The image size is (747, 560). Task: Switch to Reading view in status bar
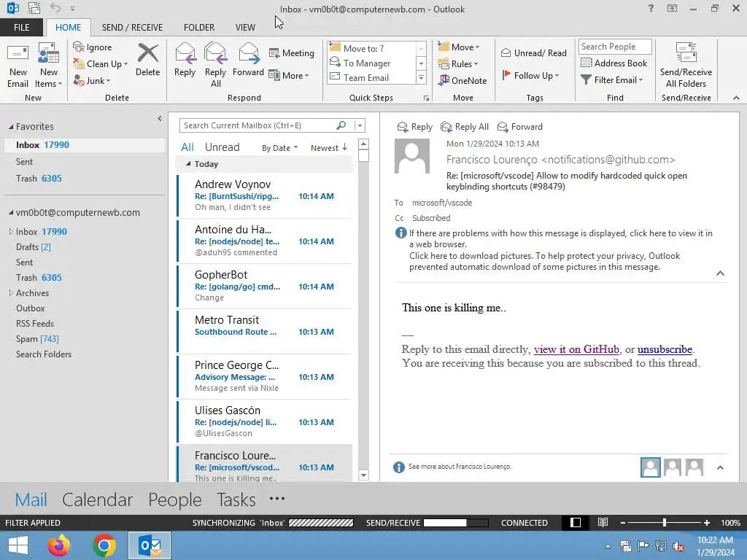tap(603, 522)
